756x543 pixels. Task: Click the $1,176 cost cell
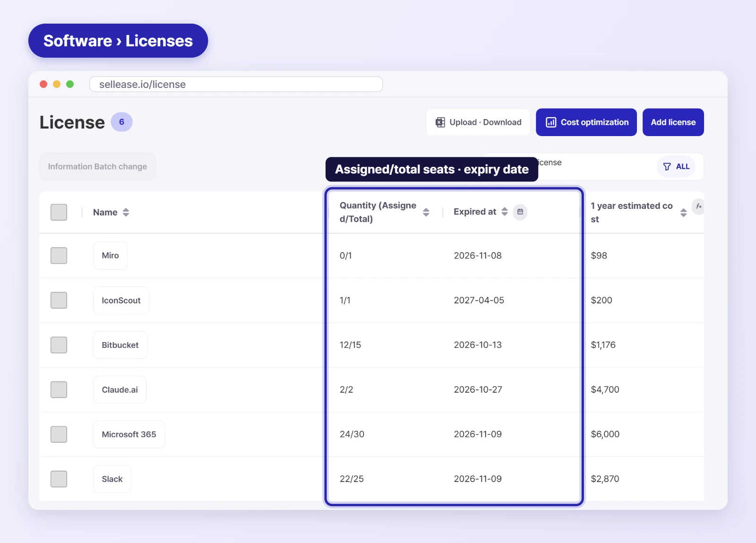pos(603,345)
